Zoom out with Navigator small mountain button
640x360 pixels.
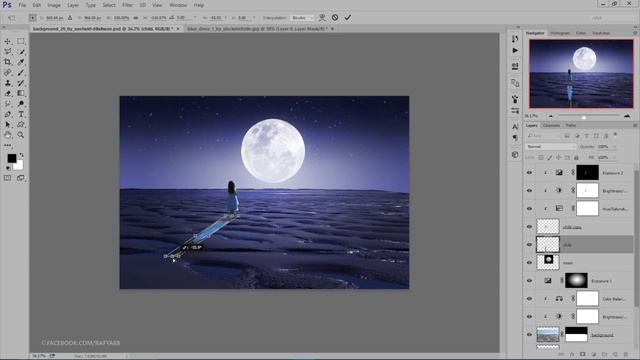tap(551, 116)
